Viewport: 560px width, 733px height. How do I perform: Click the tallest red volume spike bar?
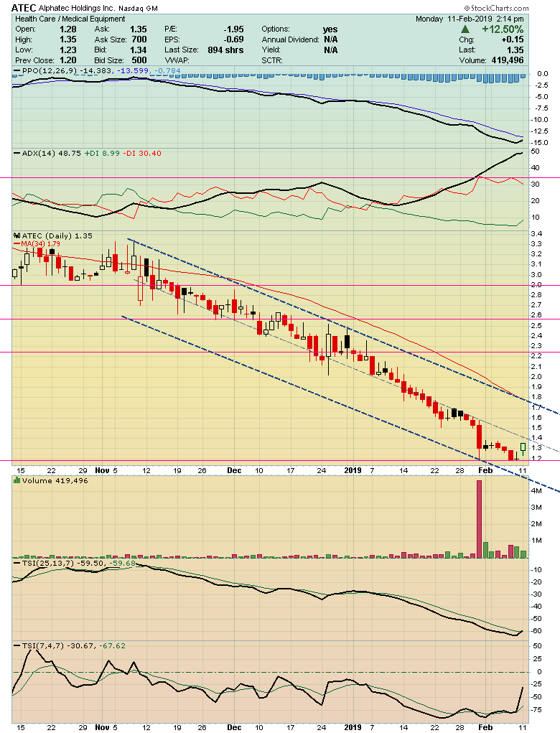[479, 519]
